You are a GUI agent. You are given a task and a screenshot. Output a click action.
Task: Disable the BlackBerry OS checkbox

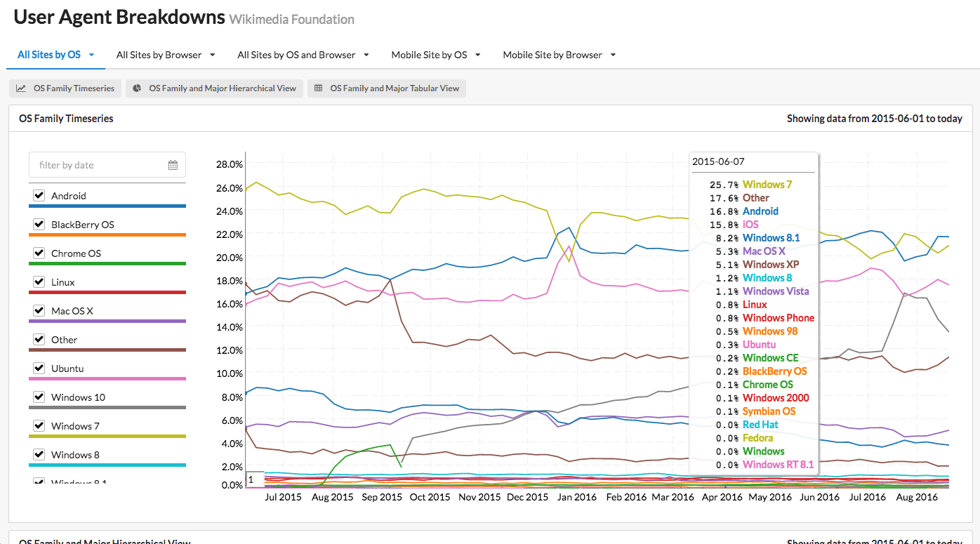[39, 223]
